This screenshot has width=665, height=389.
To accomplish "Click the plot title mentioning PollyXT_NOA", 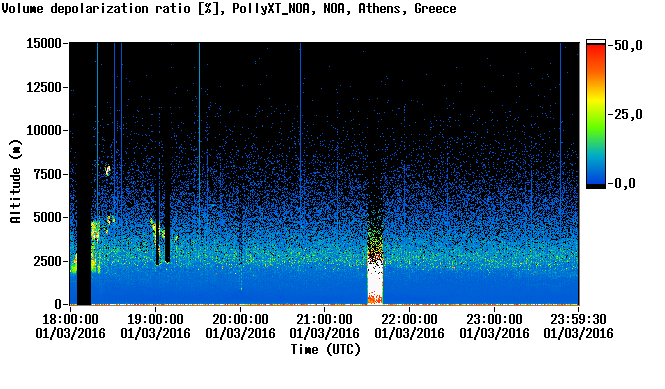I will [x=229, y=8].
